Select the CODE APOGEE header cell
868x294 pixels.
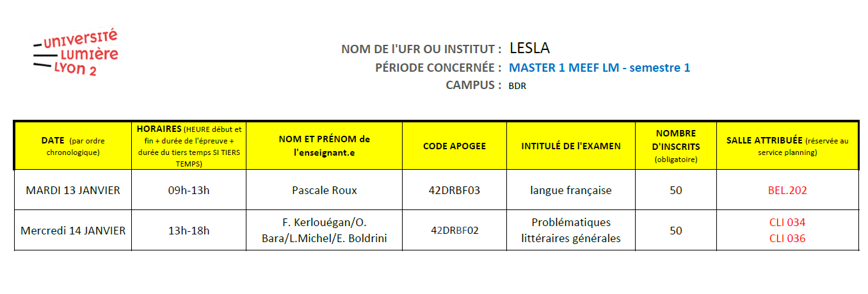454,146
